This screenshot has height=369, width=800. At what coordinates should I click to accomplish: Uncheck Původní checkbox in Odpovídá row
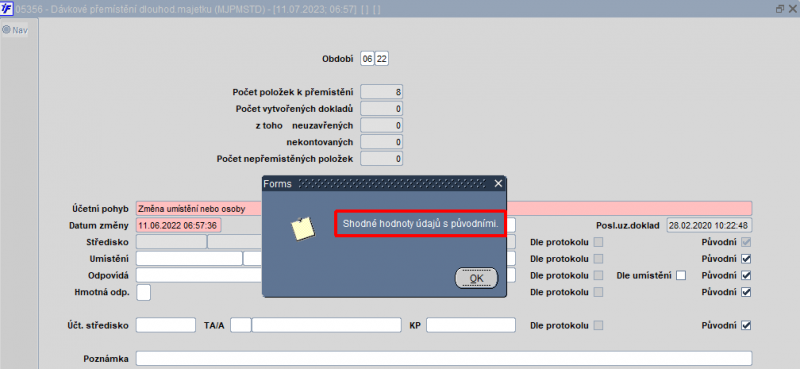746,276
